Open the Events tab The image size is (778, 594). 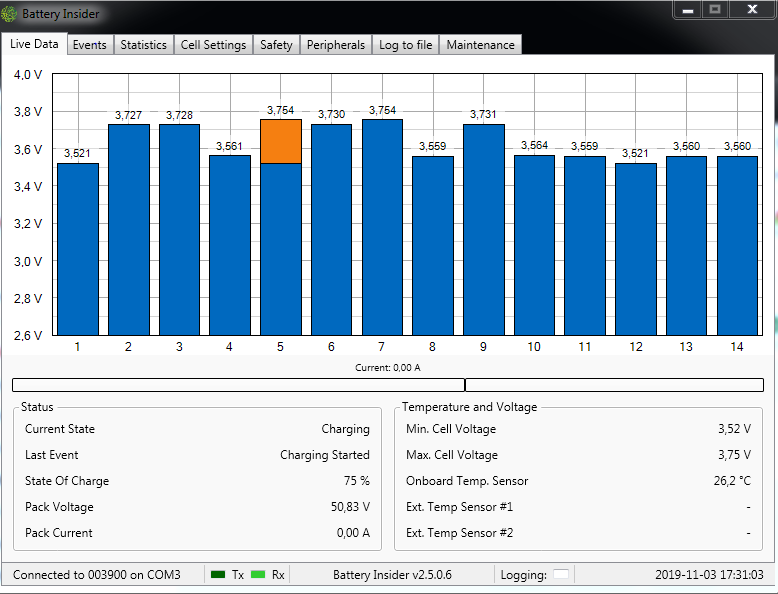pos(89,45)
